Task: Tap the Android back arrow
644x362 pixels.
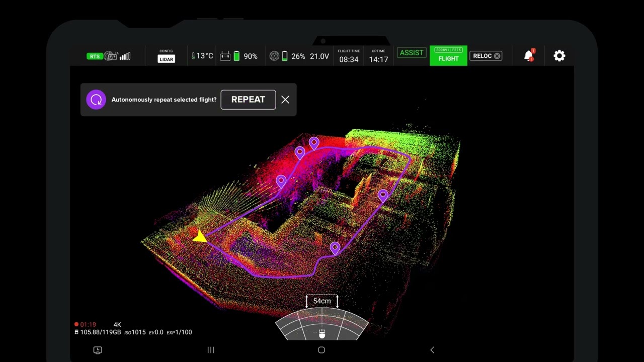Action: coord(432,350)
